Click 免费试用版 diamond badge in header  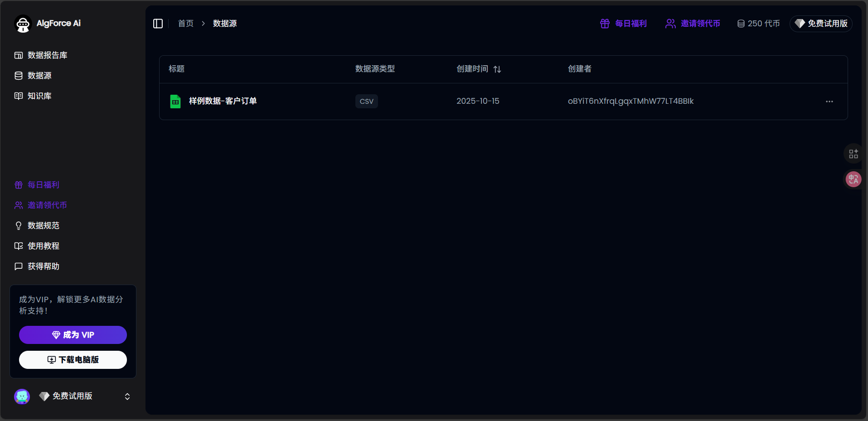point(821,24)
